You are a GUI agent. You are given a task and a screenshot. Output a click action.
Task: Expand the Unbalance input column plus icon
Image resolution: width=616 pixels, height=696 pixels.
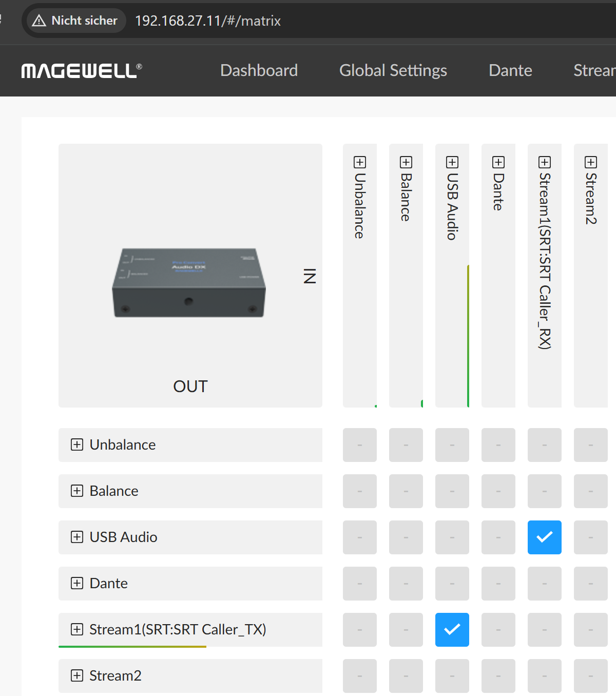(x=360, y=162)
